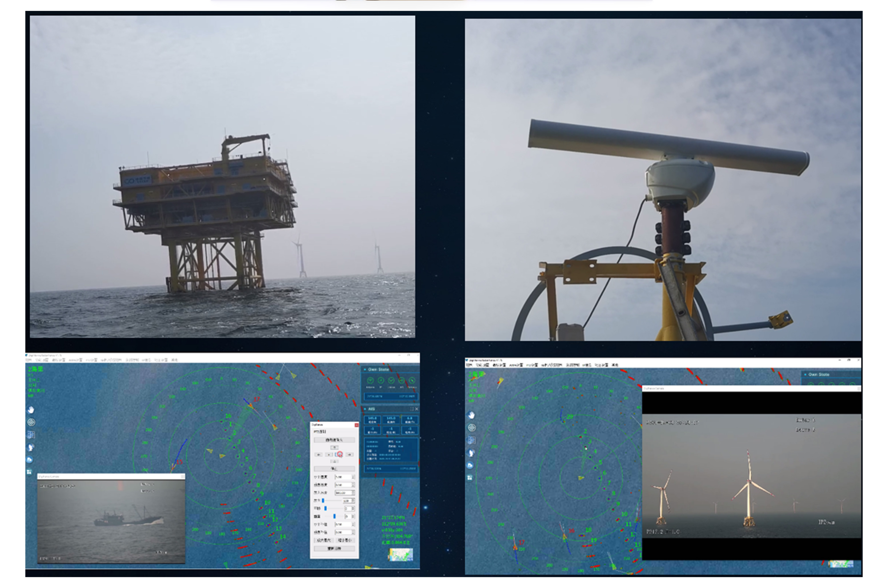Image resolution: width=888 pixels, height=588 pixels.
Task: Open the AIS settings menu in left radar window
Action: click(75, 360)
